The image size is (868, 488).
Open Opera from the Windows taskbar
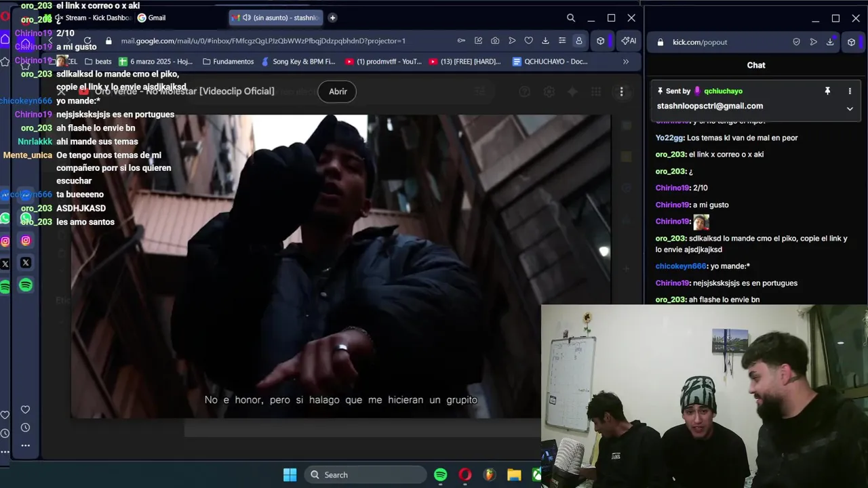465,475
